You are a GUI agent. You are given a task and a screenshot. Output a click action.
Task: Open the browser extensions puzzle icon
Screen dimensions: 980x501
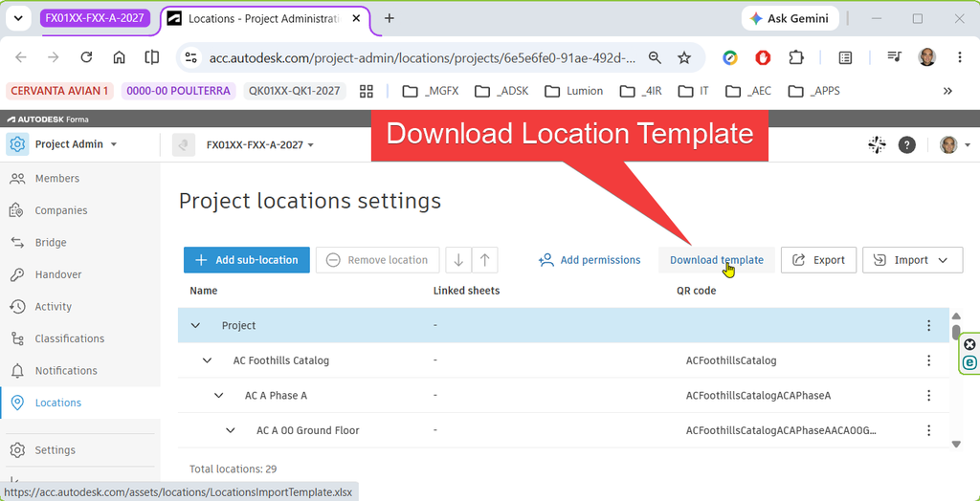point(795,57)
